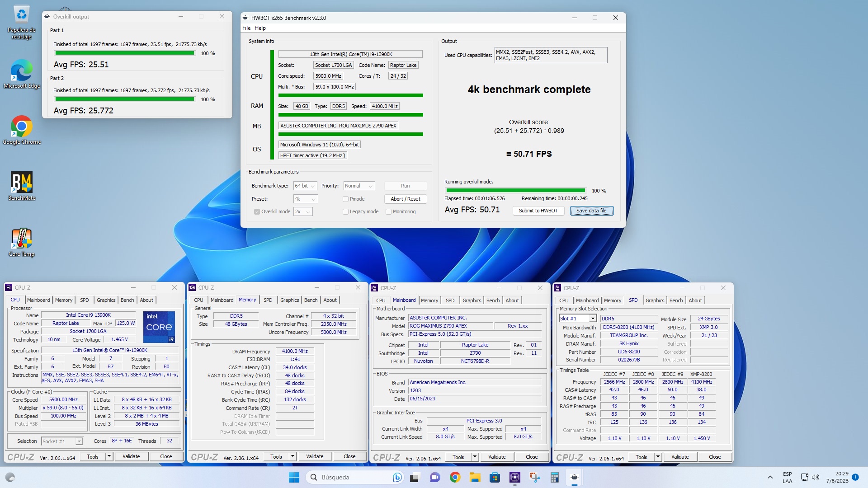Open Microsoft Store from the taskbar

pos(495,477)
